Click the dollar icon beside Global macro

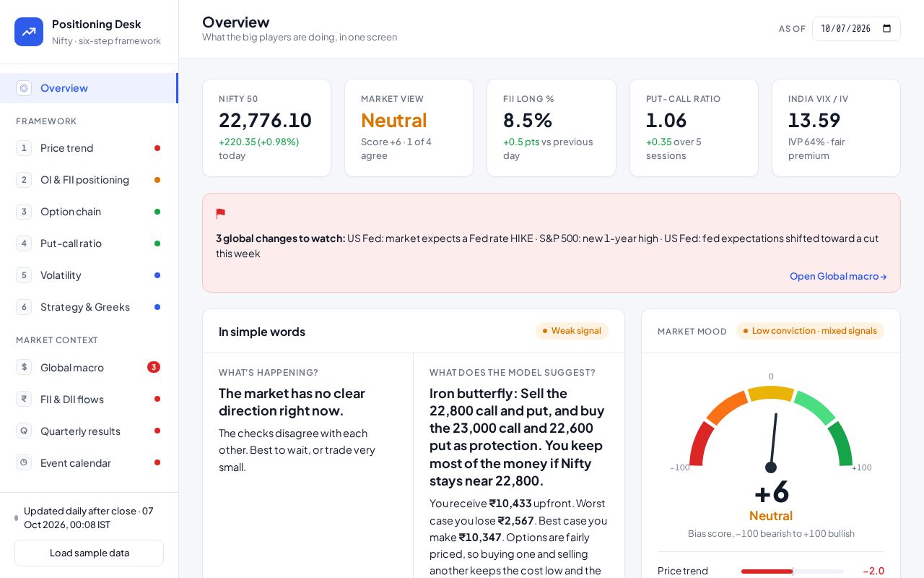click(x=24, y=367)
